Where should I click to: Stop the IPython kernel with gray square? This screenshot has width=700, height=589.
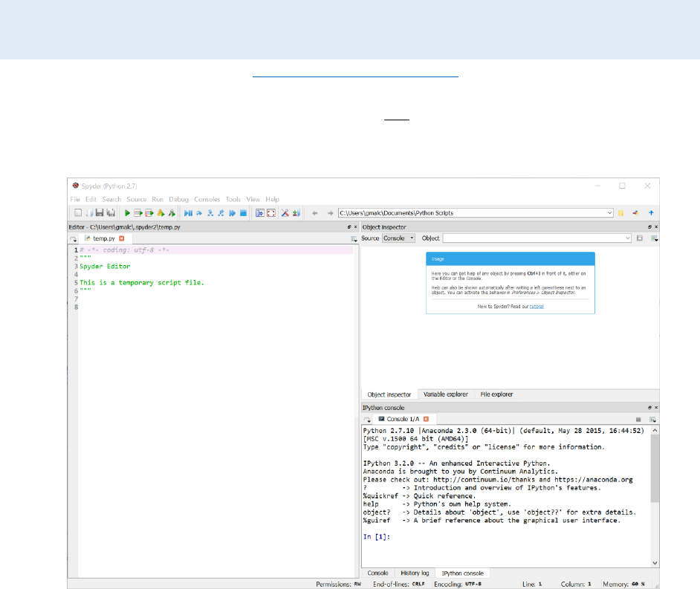(638, 420)
